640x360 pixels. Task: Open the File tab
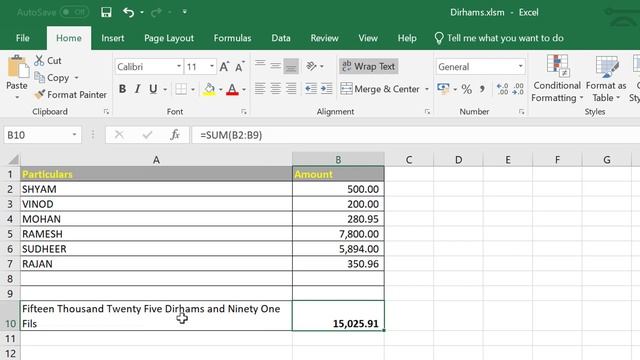[x=22, y=38]
